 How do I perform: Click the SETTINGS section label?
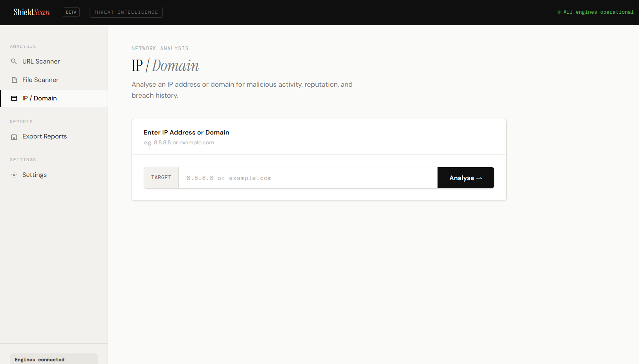(x=23, y=160)
